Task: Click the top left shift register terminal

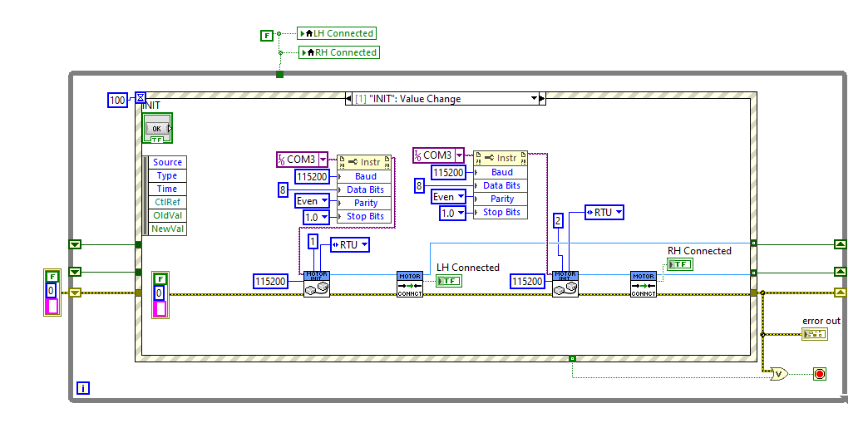Action: (76, 244)
